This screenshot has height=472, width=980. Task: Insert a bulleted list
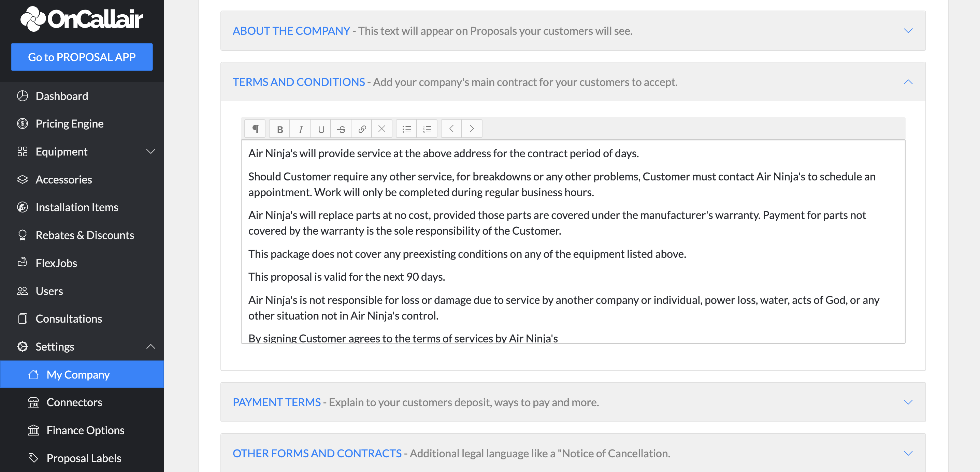(x=407, y=129)
